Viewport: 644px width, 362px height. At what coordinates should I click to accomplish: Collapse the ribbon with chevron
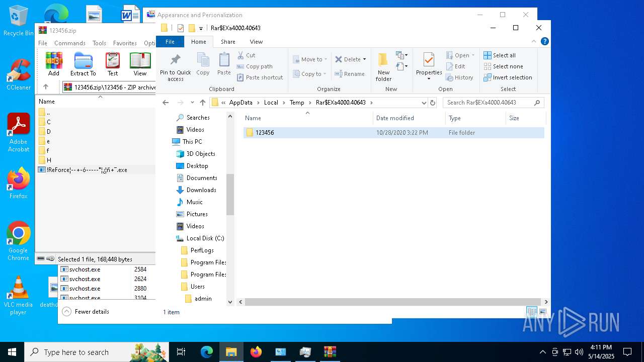pos(534,42)
